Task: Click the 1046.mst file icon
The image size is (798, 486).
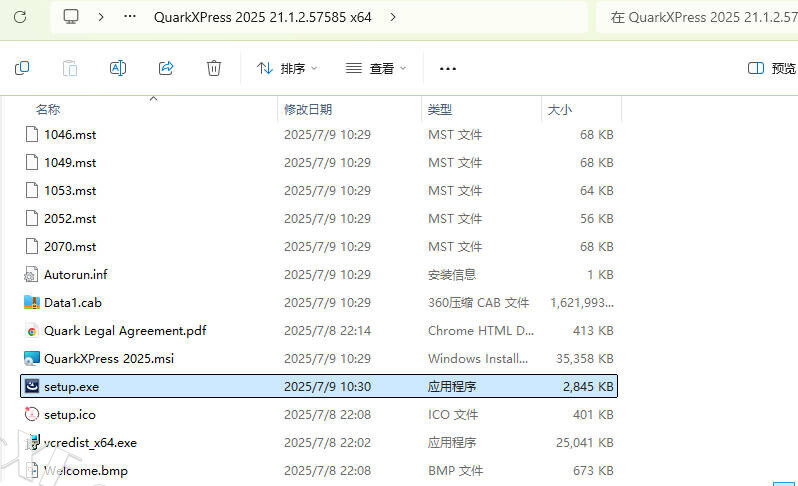Action: (32, 134)
